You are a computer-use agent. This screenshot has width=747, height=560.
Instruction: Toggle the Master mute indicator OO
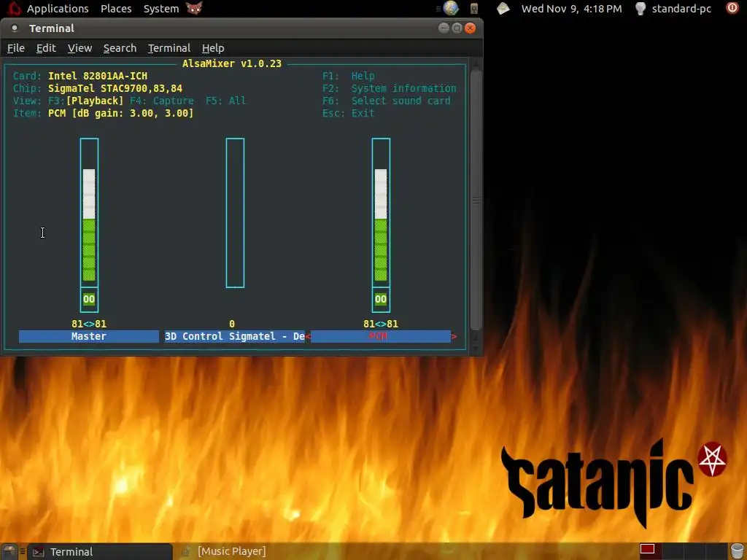(89, 299)
